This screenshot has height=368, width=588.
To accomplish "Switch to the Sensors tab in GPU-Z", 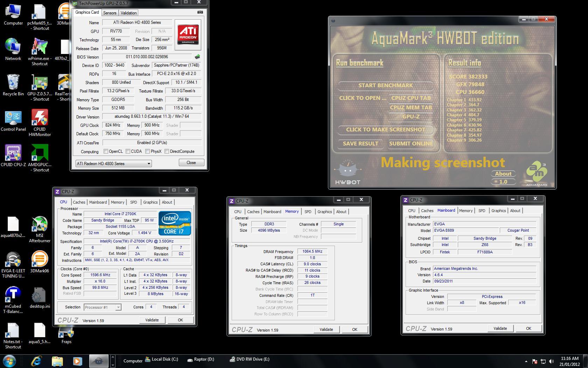I will click(x=110, y=13).
